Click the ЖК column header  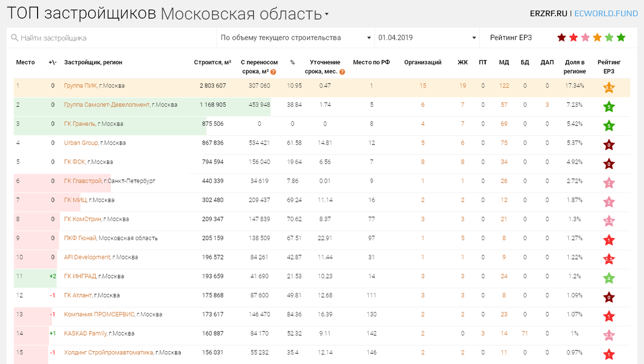(463, 62)
